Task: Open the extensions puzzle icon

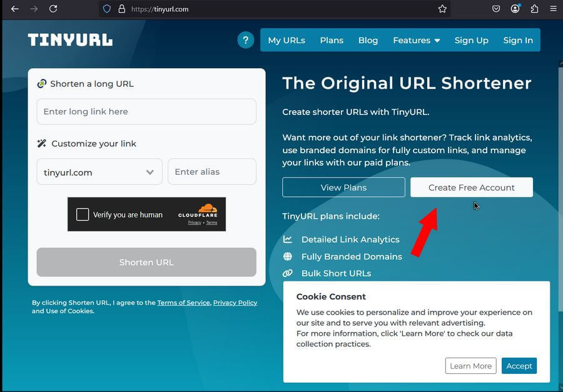Action: click(534, 9)
